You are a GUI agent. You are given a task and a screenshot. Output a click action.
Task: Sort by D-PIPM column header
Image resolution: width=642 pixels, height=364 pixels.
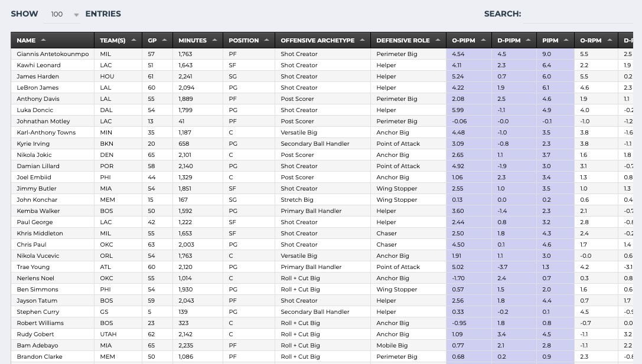(x=514, y=40)
